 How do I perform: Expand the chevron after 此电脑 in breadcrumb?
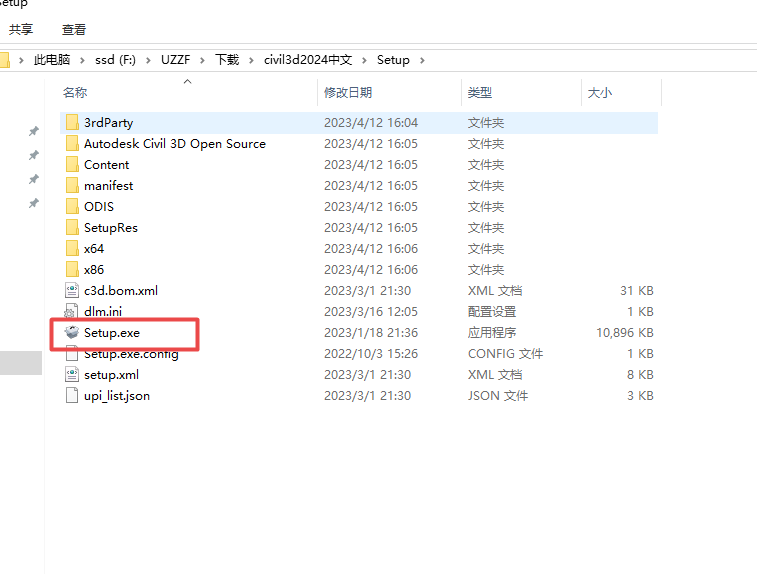pos(82,60)
